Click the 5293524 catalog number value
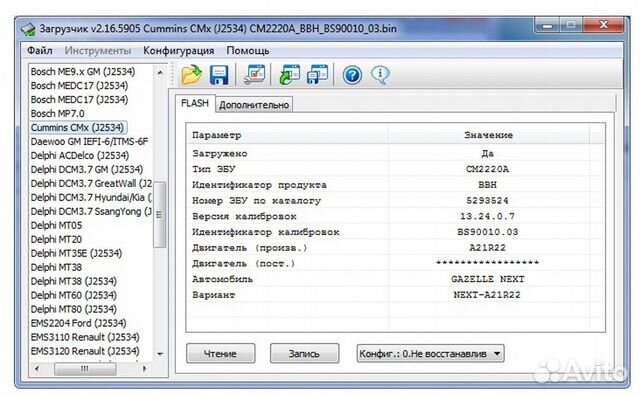 click(487, 200)
